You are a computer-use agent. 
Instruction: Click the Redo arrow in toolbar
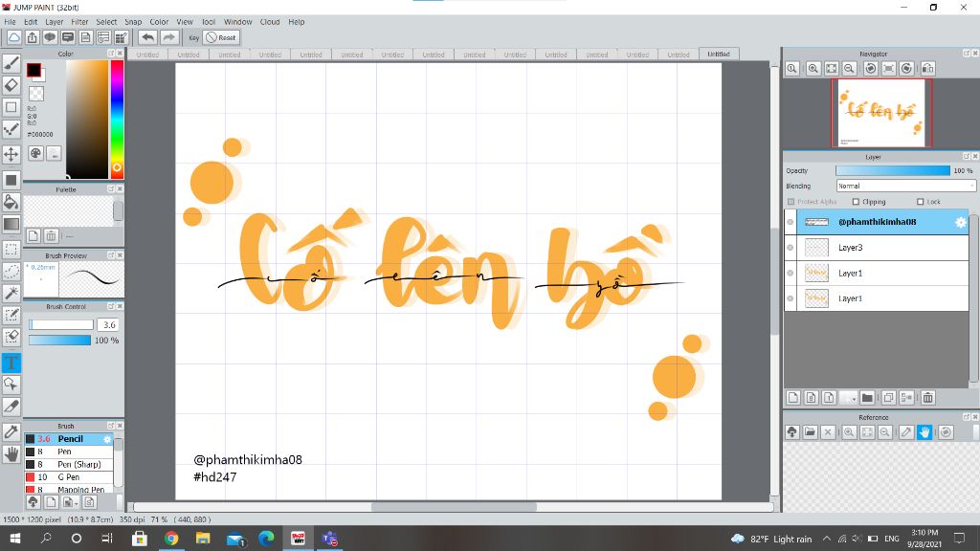[x=168, y=37]
